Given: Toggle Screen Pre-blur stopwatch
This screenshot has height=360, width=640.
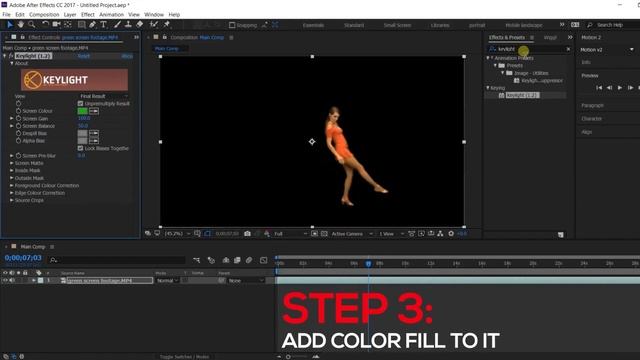Looking at the screenshot, I should 18,156.
